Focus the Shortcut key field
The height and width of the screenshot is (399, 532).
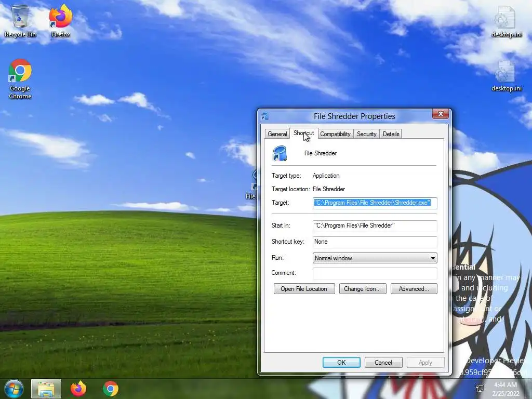click(375, 242)
